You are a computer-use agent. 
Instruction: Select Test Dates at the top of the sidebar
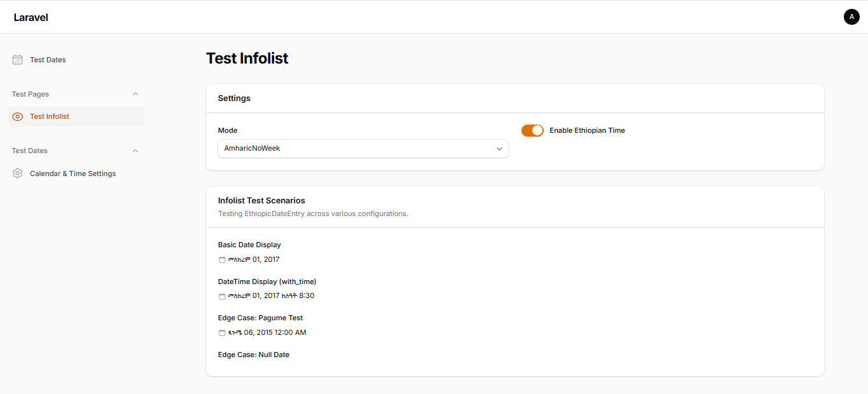tap(47, 59)
